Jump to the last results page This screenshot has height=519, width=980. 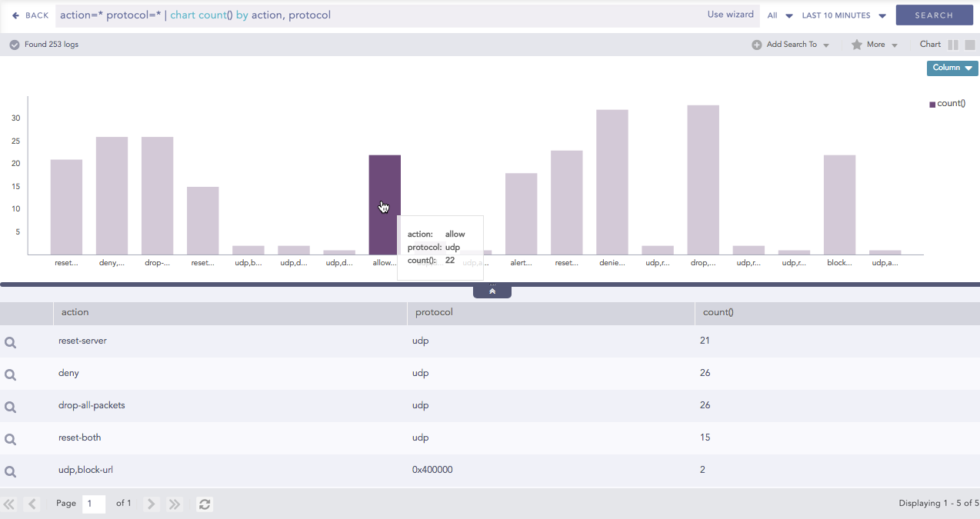point(175,504)
